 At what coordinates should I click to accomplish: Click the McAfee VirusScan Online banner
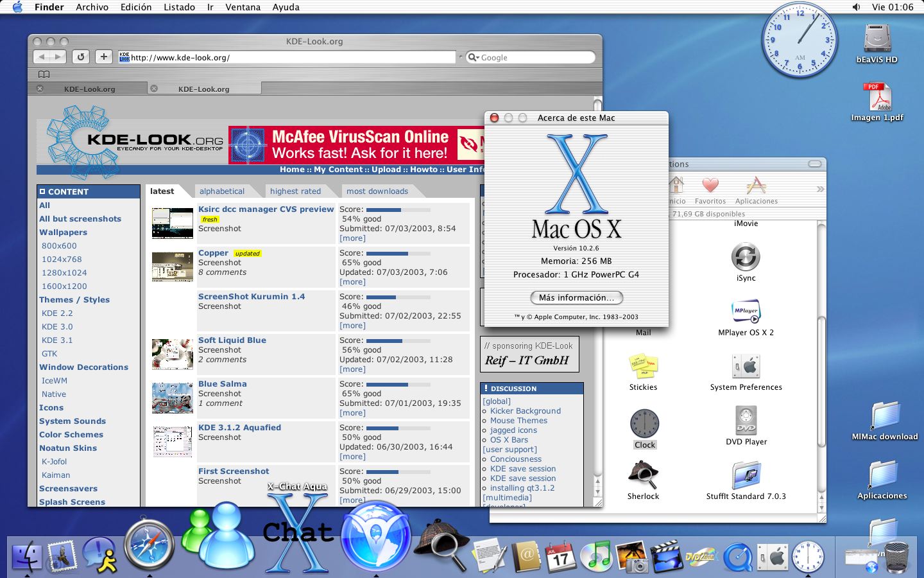click(357, 144)
